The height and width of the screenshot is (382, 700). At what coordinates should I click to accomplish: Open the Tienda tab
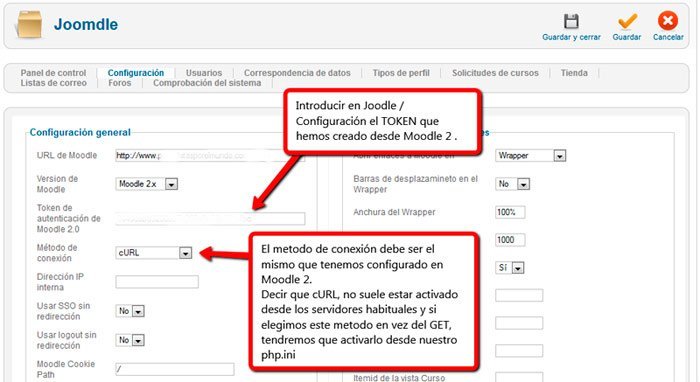coord(574,73)
